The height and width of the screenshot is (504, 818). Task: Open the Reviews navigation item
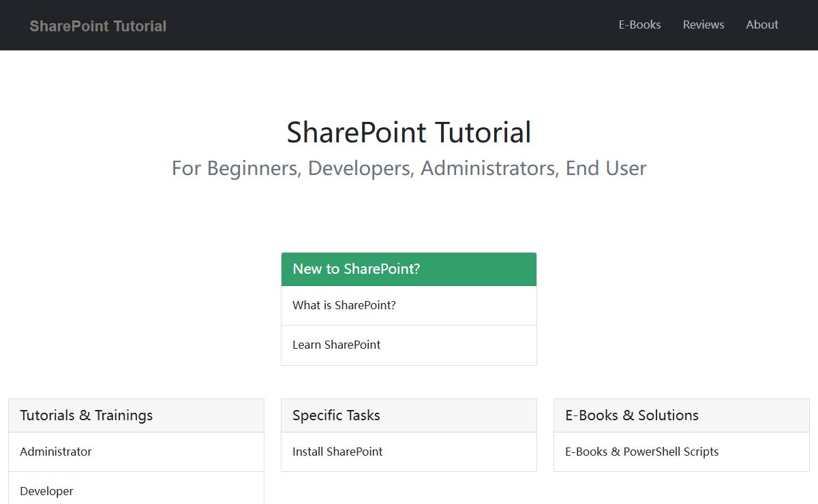pyautogui.click(x=703, y=25)
